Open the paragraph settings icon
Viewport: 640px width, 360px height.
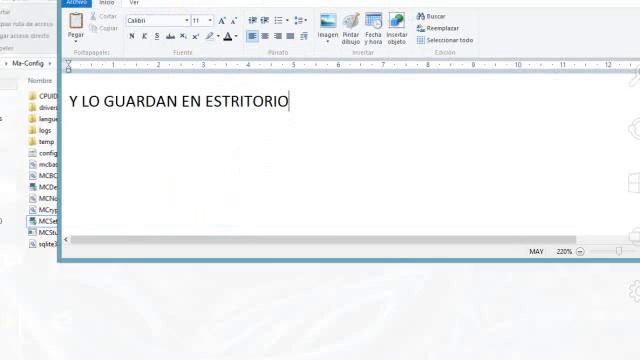tap(304, 36)
